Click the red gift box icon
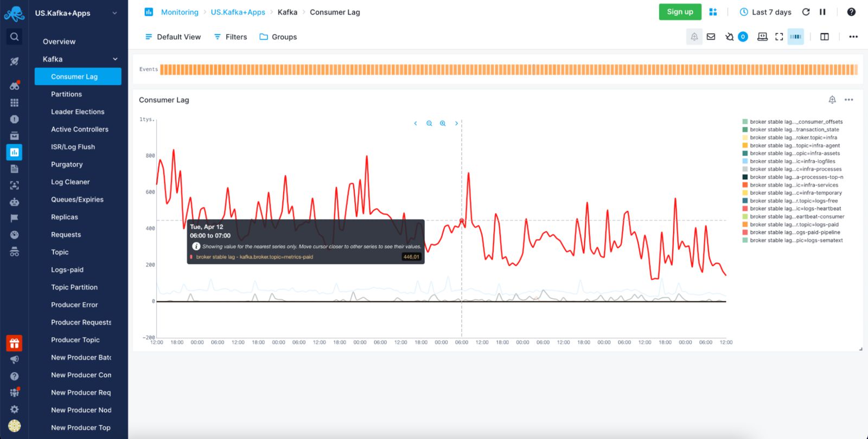The image size is (868, 439). point(15,343)
